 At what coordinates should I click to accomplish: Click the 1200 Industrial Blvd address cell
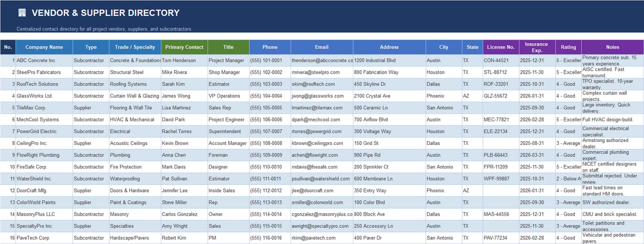[389, 60]
